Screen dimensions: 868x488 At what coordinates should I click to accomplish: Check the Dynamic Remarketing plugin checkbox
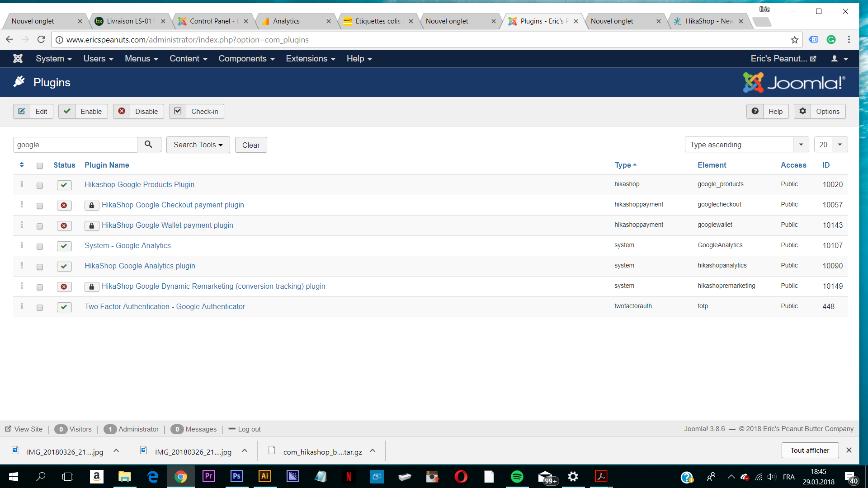tap(40, 287)
